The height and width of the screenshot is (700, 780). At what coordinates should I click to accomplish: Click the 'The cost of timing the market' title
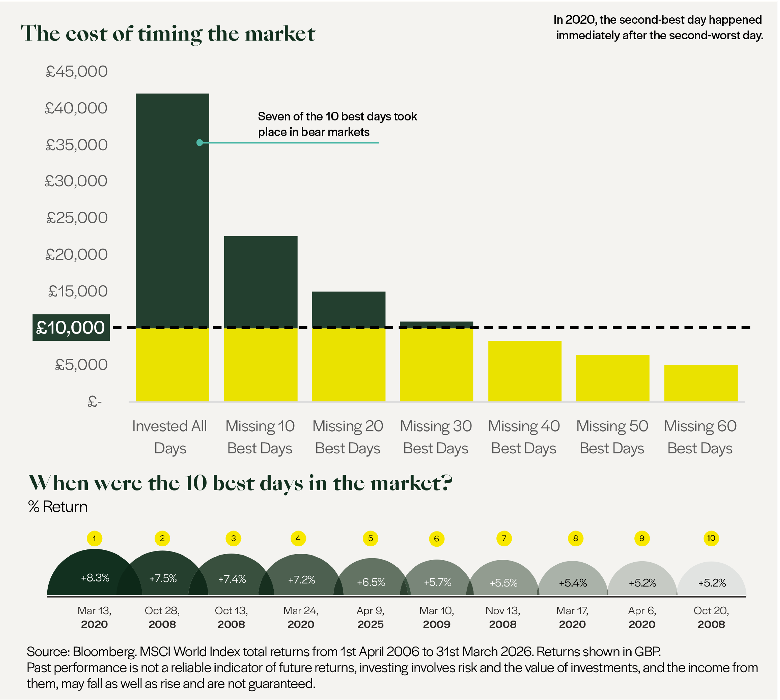click(x=168, y=34)
